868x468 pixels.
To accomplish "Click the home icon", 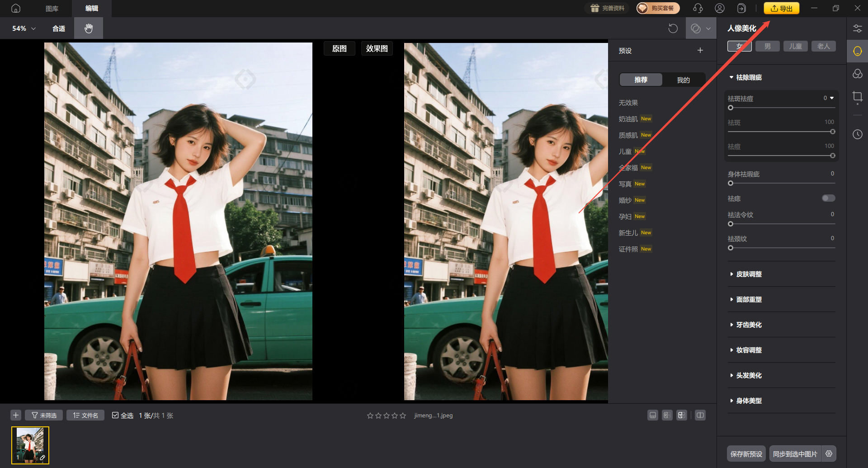I will pos(16,8).
